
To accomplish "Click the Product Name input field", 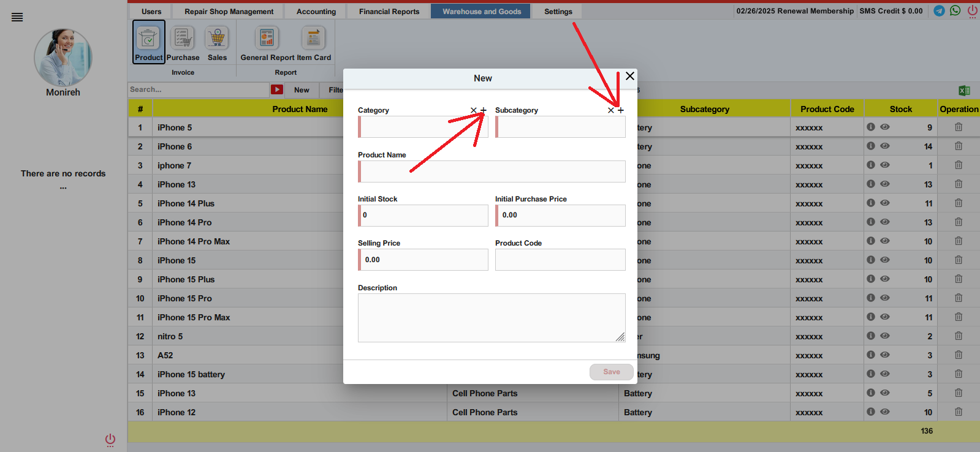I will [x=492, y=171].
